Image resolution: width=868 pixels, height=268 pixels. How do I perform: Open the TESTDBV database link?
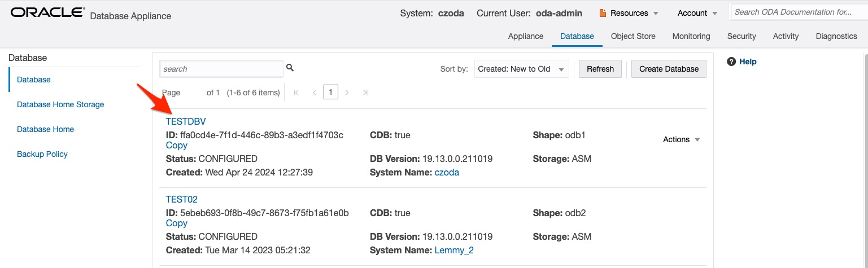186,121
